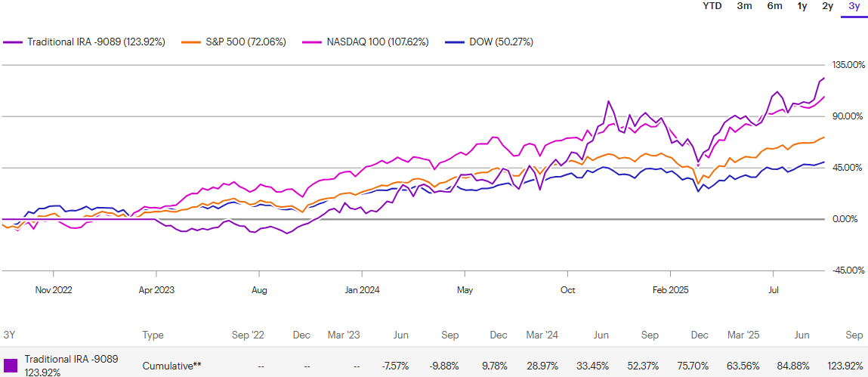Click the Type column header
The width and height of the screenshot is (868, 377).
(x=153, y=335)
